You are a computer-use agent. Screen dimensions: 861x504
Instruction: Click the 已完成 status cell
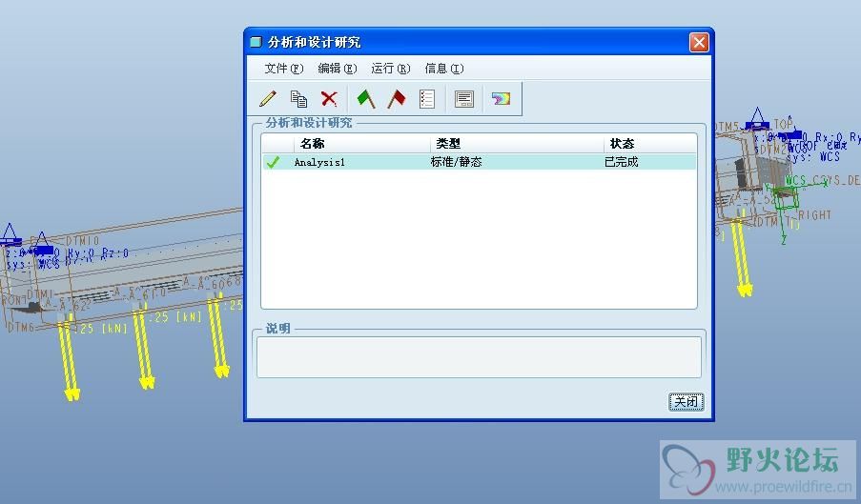tap(621, 162)
